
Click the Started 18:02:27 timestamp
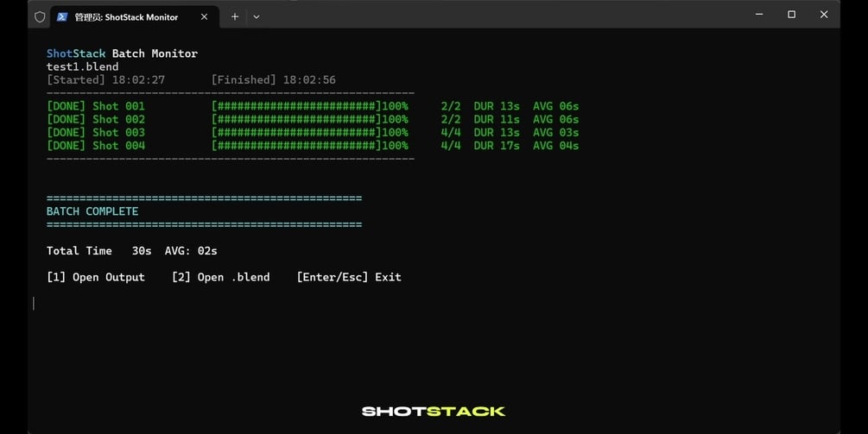pos(105,79)
